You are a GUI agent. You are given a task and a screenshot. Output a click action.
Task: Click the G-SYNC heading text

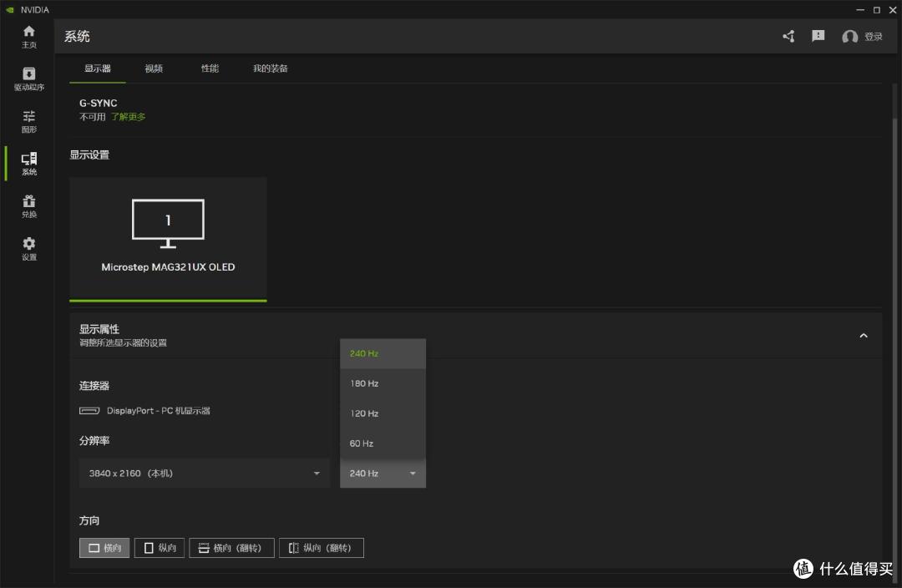[x=98, y=103]
